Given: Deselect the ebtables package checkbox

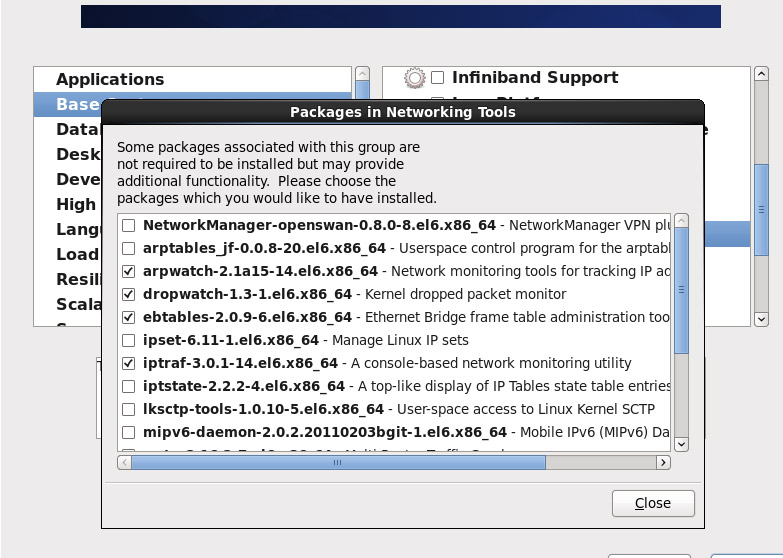Looking at the screenshot, I should click(129, 317).
